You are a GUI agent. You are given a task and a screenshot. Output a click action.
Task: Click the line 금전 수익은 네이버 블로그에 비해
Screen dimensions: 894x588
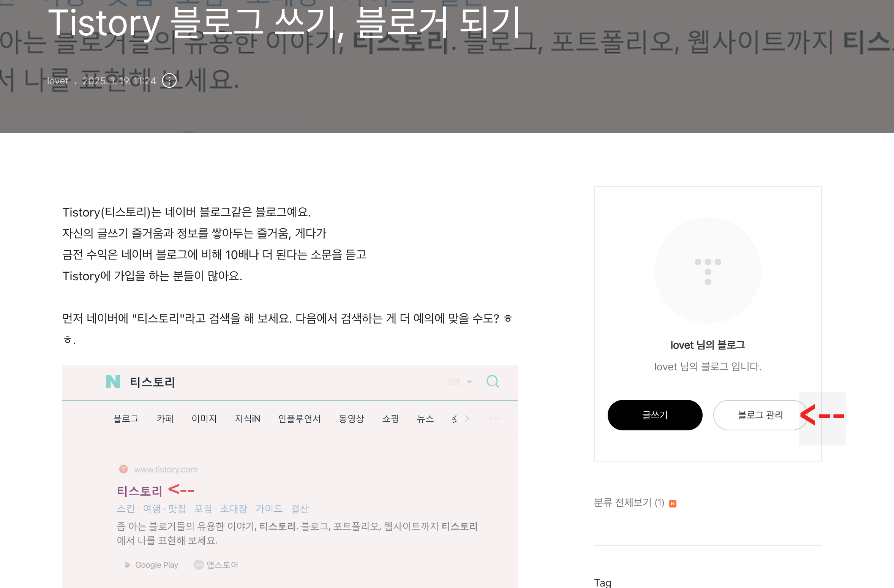click(x=214, y=254)
